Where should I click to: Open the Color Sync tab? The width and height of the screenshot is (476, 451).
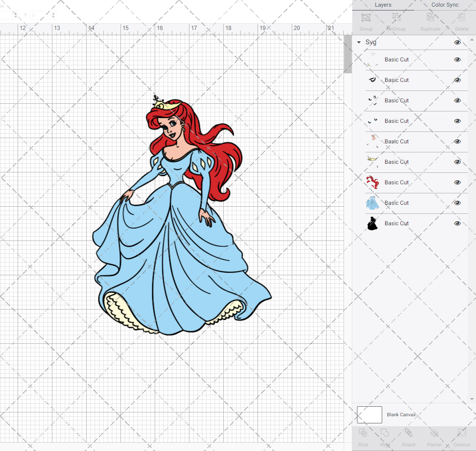[445, 5]
